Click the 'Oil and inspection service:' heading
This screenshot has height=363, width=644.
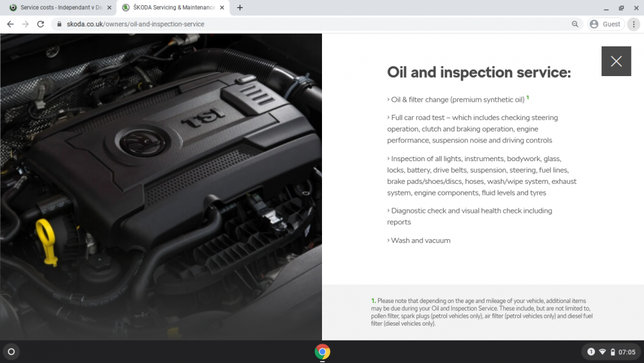pyautogui.click(x=479, y=72)
